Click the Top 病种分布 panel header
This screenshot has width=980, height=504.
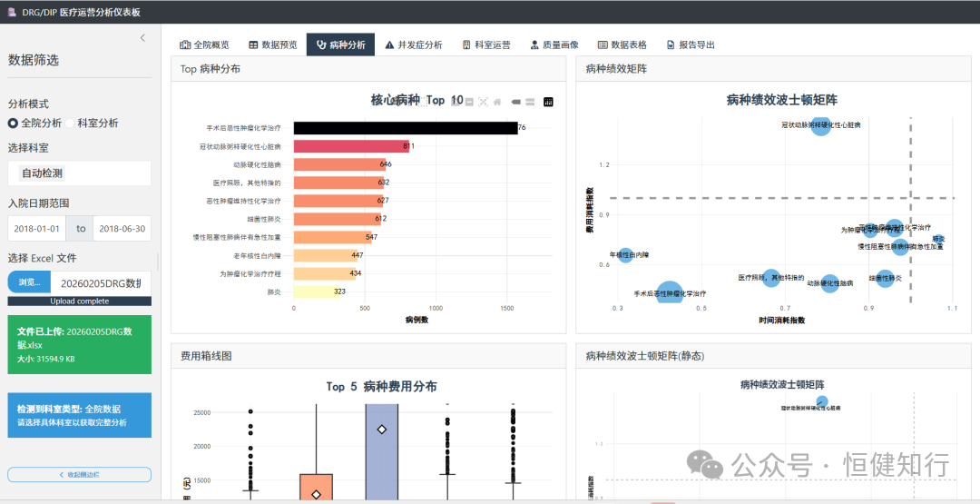pos(368,69)
